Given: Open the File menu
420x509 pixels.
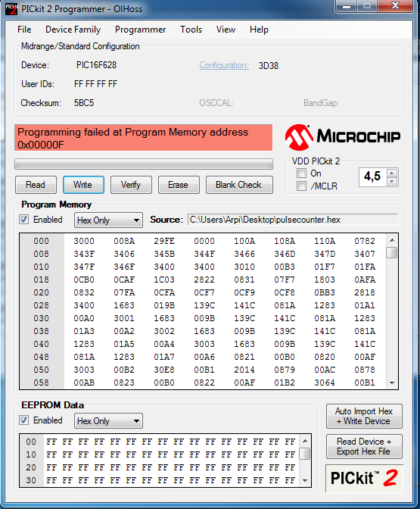Looking at the screenshot, I should 24,30.
